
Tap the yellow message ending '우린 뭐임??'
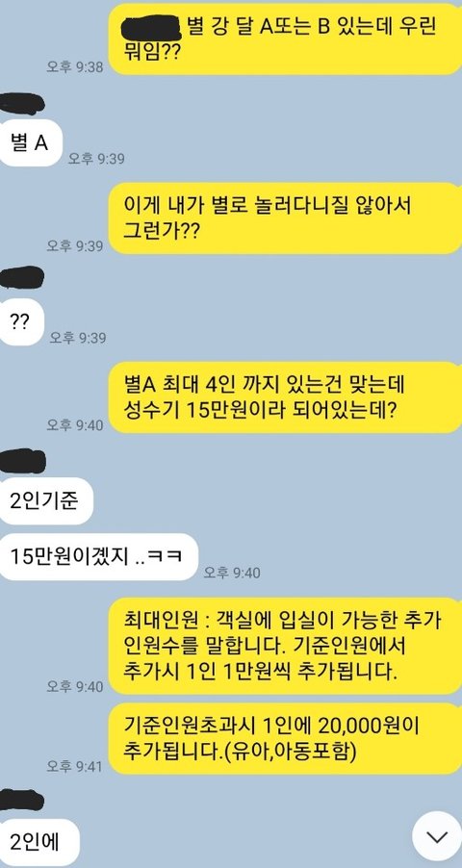[x=285, y=38]
